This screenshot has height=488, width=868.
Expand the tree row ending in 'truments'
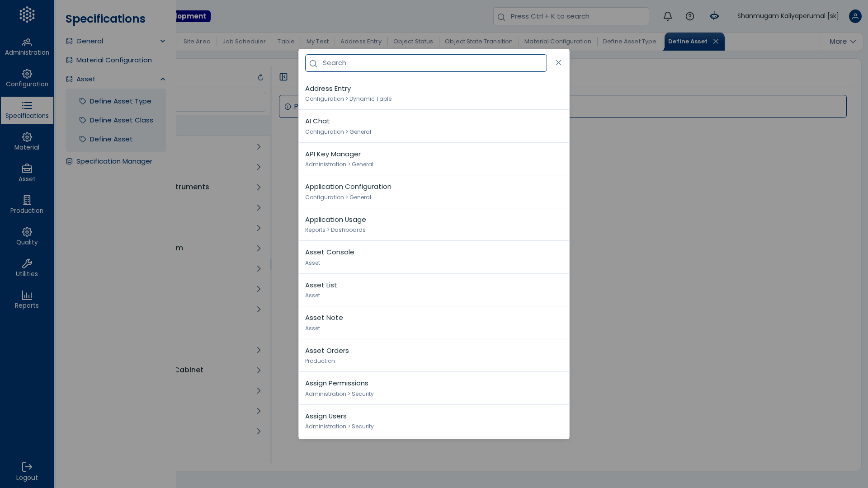(259, 188)
